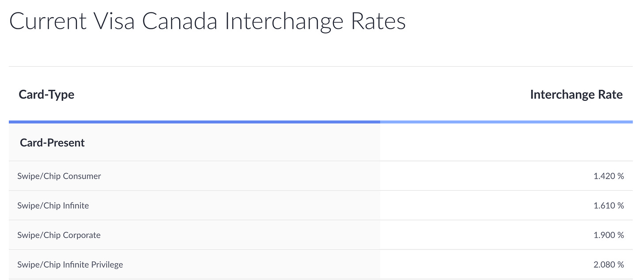Select the Card-Type column header
Image resolution: width=644 pixels, height=280 pixels.
click(x=46, y=94)
